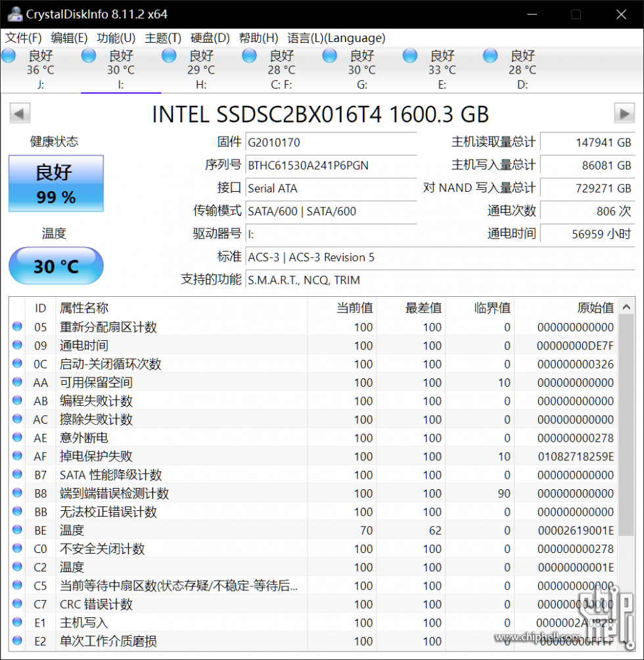Click host reads total 147941 GB
Image resolution: width=644 pixels, height=660 pixels.
pos(587,143)
